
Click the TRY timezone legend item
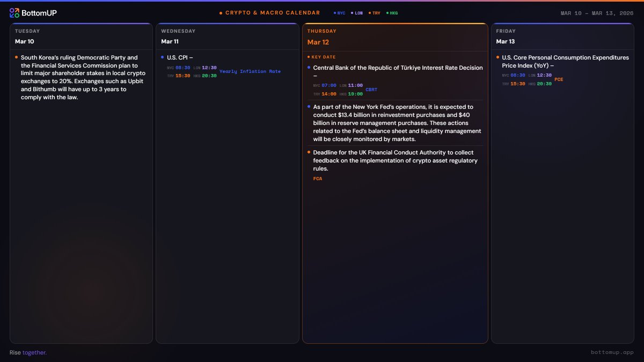375,13
